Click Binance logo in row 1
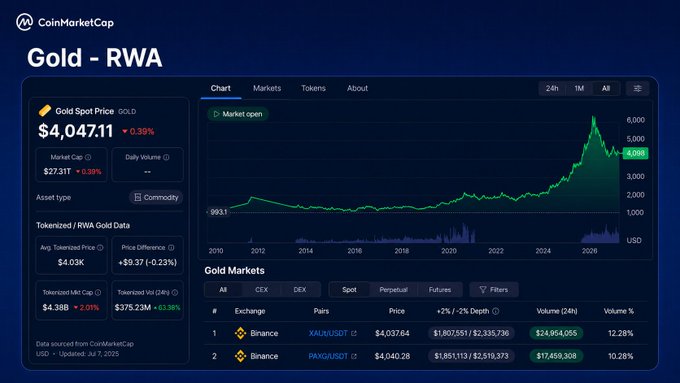680x383 pixels. point(240,333)
